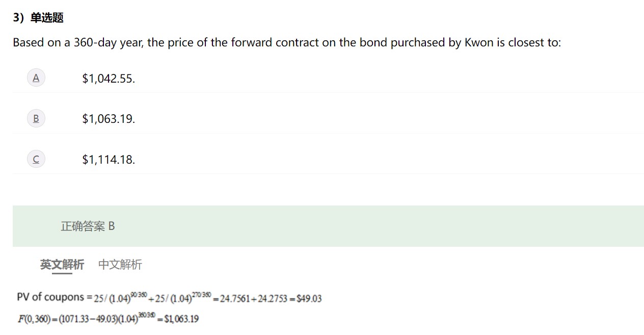Click the letter B in the answer banner
Image resolution: width=644 pixels, height=335 pixels.
(112, 226)
